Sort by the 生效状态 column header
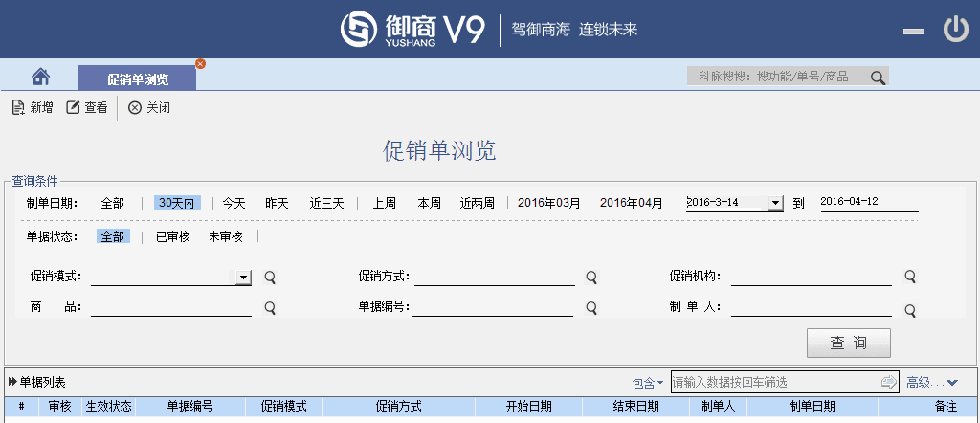980x423 pixels. click(x=109, y=406)
